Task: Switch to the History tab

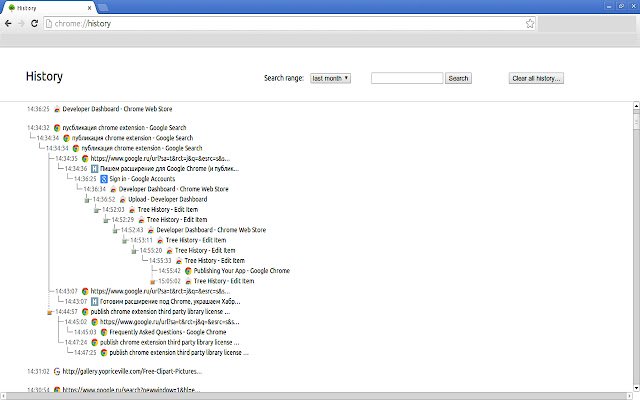Action: [47, 8]
